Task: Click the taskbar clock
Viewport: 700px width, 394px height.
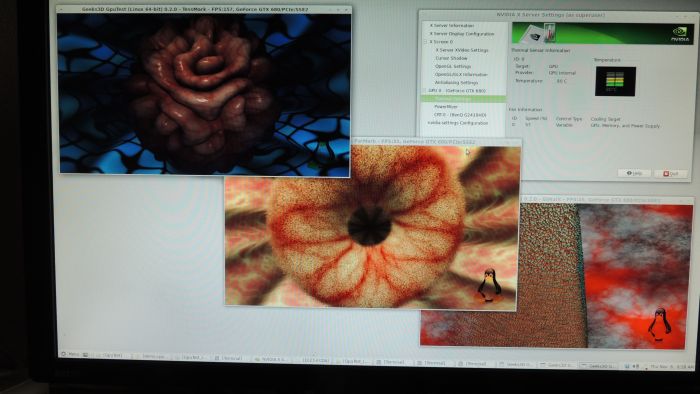Action: pos(672,367)
